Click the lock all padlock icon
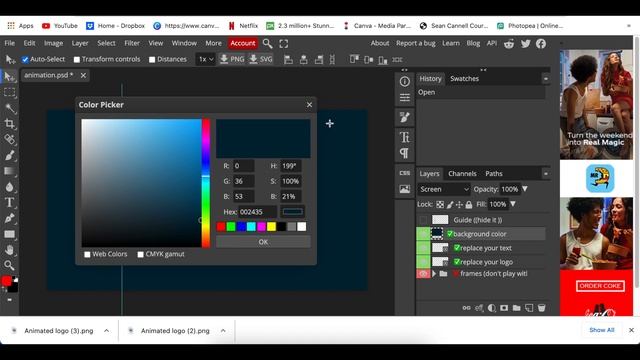Viewport: 640px width, 360px height. click(469, 204)
